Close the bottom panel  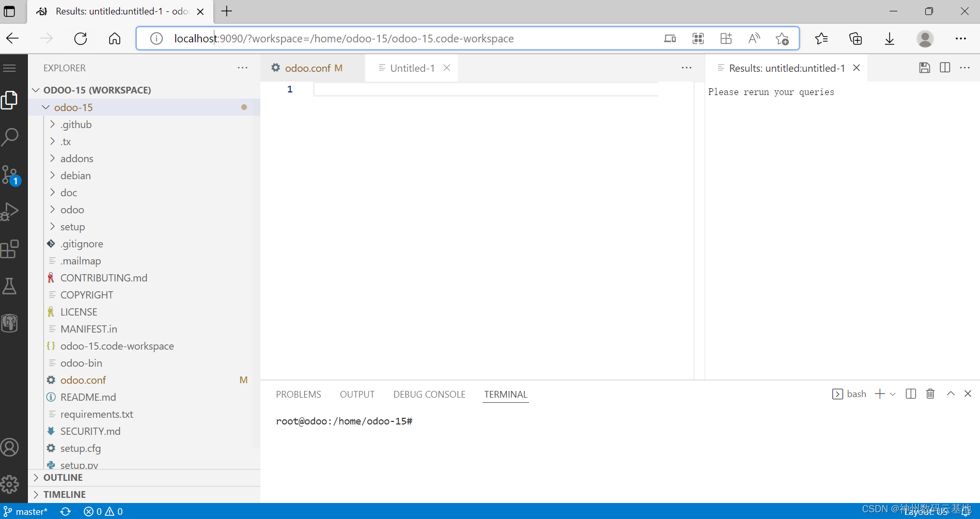pos(968,394)
